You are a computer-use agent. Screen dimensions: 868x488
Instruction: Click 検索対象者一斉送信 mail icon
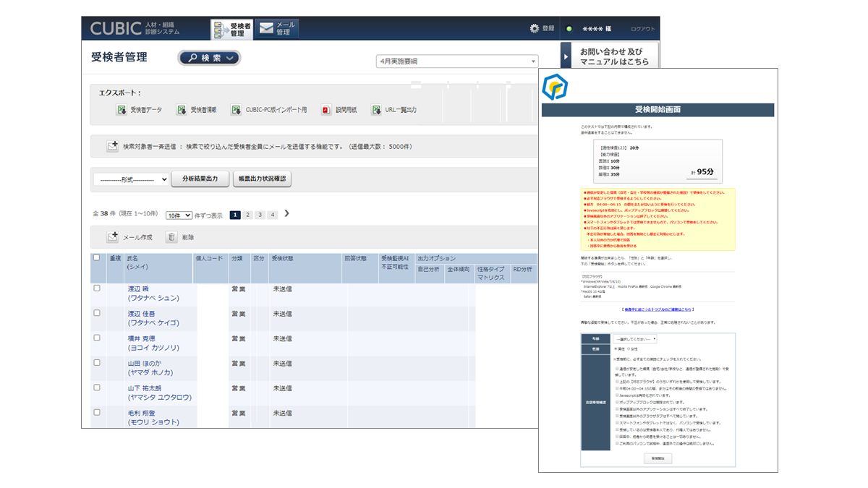(112, 146)
